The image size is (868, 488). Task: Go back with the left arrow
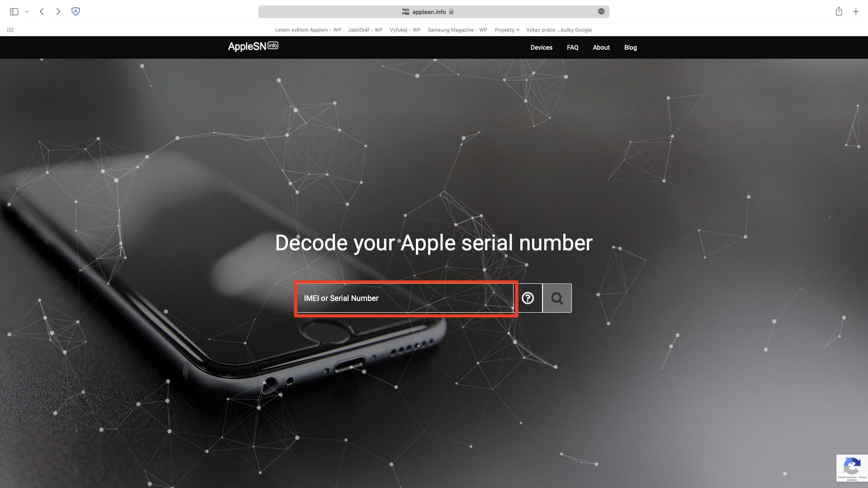42,12
